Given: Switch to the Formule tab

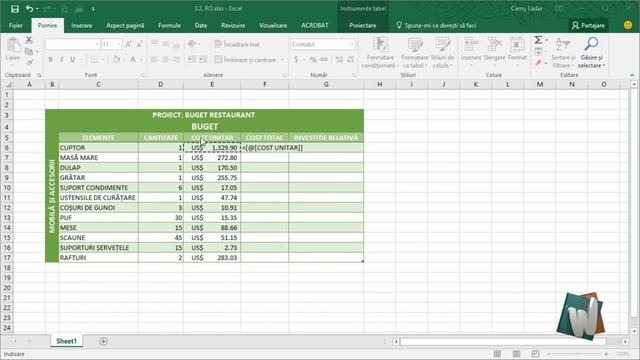Looking at the screenshot, I should point(169,25).
